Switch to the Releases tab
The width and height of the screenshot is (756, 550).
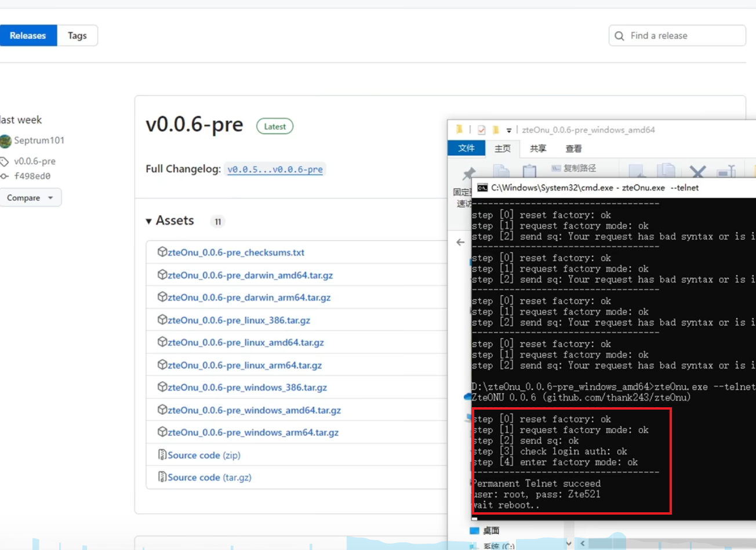[x=28, y=35]
